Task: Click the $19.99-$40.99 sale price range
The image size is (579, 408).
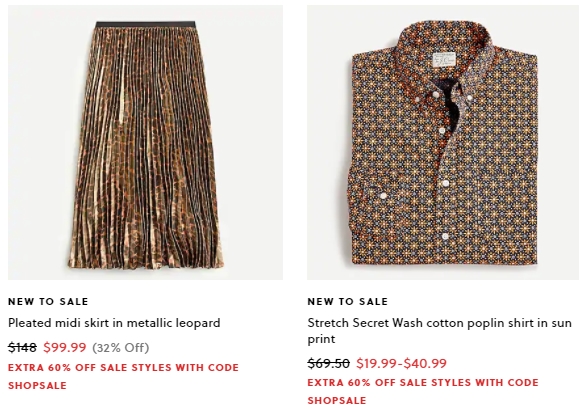Action: 401,363
